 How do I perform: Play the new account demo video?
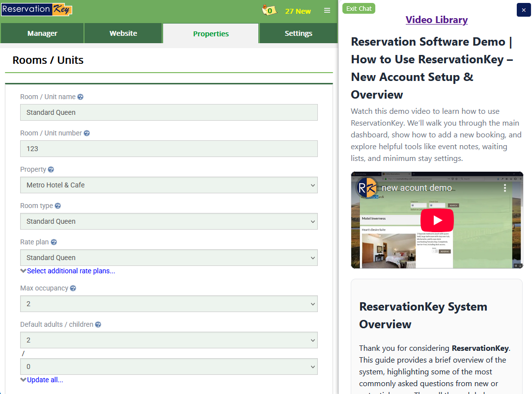point(437,220)
